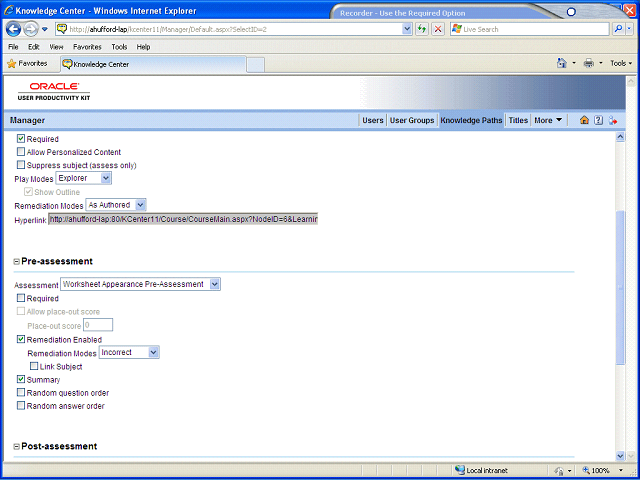640x480 pixels.
Task: Open the As Authored remediation dropdown
Action: (116, 205)
